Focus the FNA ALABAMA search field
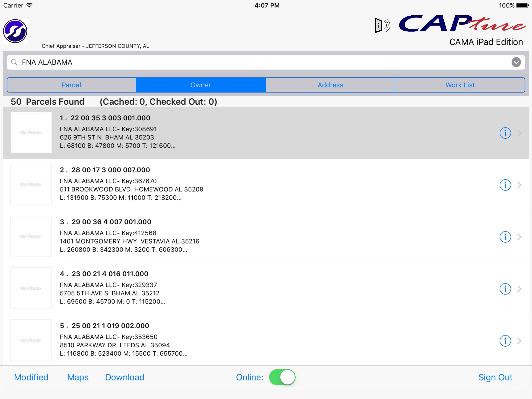Screen dimensions: 532x399 tap(266, 62)
